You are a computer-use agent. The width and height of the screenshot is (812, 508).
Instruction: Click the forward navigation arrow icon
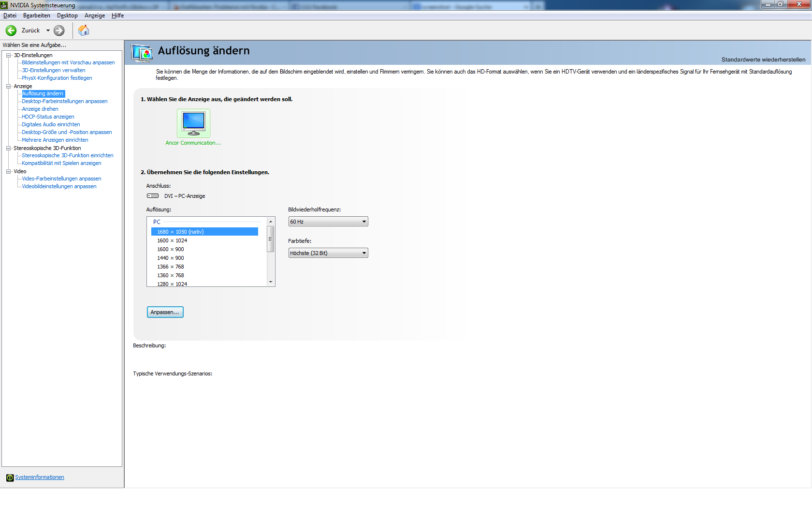tap(59, 30)
